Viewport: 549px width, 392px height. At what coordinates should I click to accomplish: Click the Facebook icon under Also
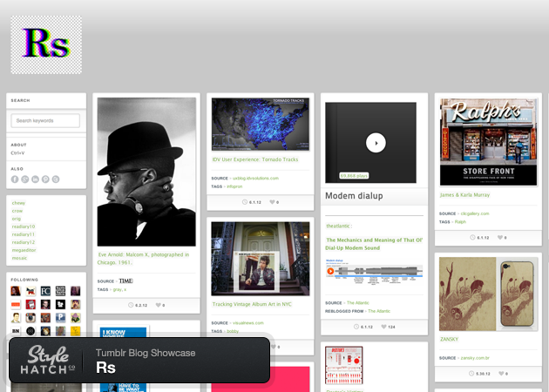click(x=15, y=179)
